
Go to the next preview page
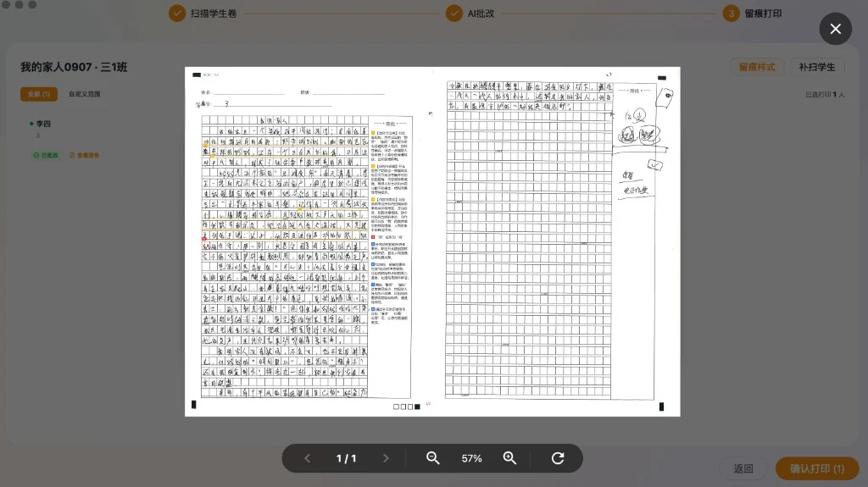[x=386, y=458]
